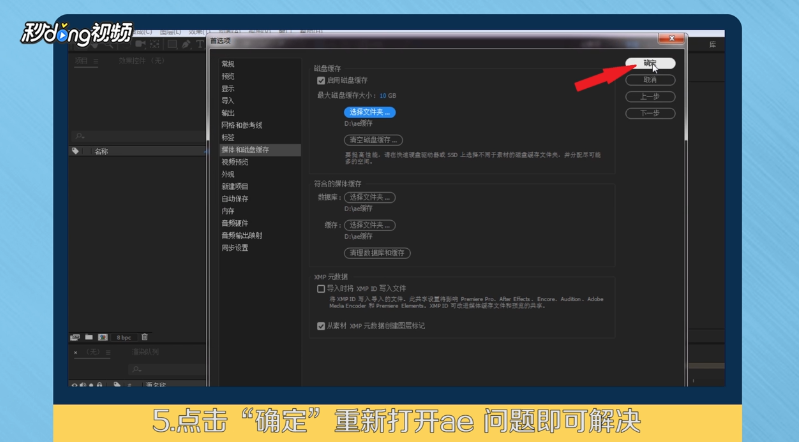
Task: Click the 8 bpc color depth button
Action: point(124,337)
